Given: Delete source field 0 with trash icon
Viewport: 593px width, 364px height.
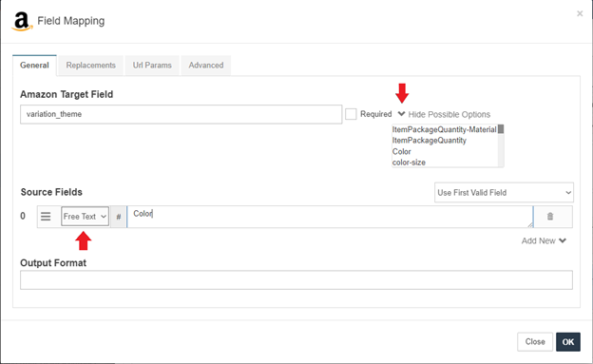Looking at the screenshot, I should 550,217.
